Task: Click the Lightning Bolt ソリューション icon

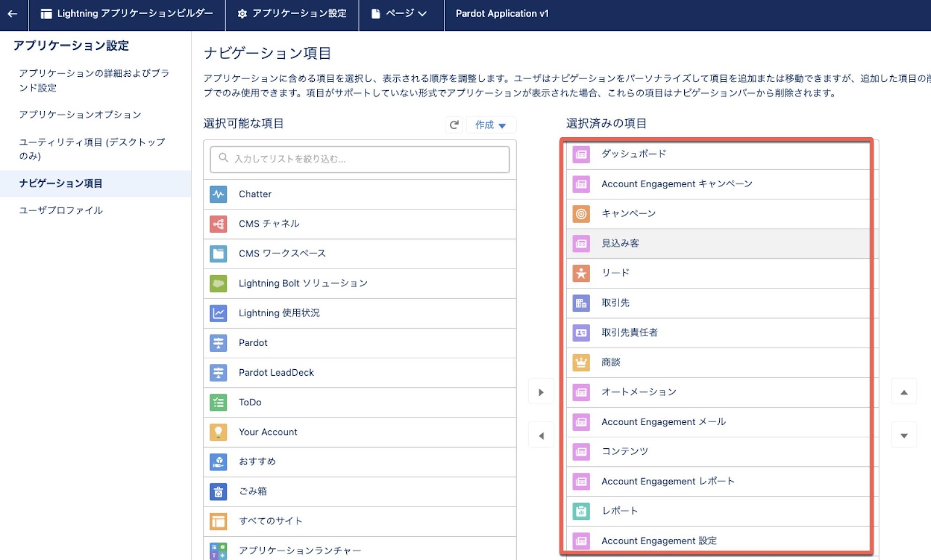Action: point(218,283)
